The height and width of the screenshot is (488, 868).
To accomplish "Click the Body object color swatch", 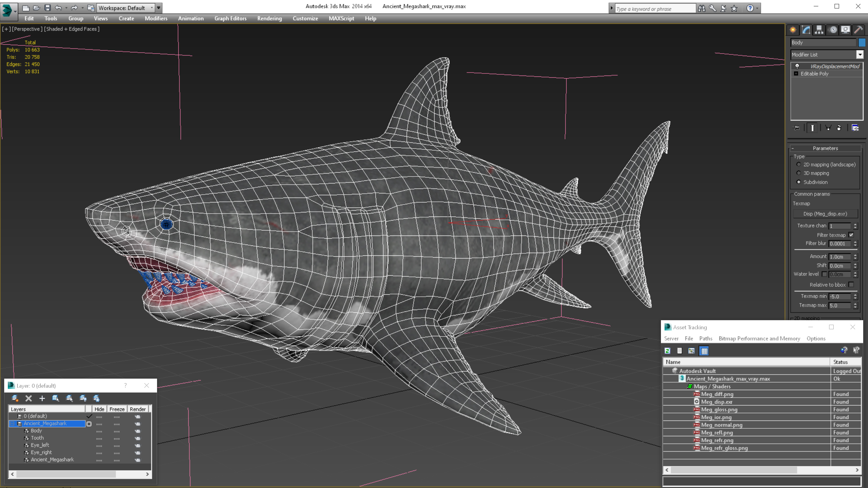I will pyautogui.click(x=862, y=42).
